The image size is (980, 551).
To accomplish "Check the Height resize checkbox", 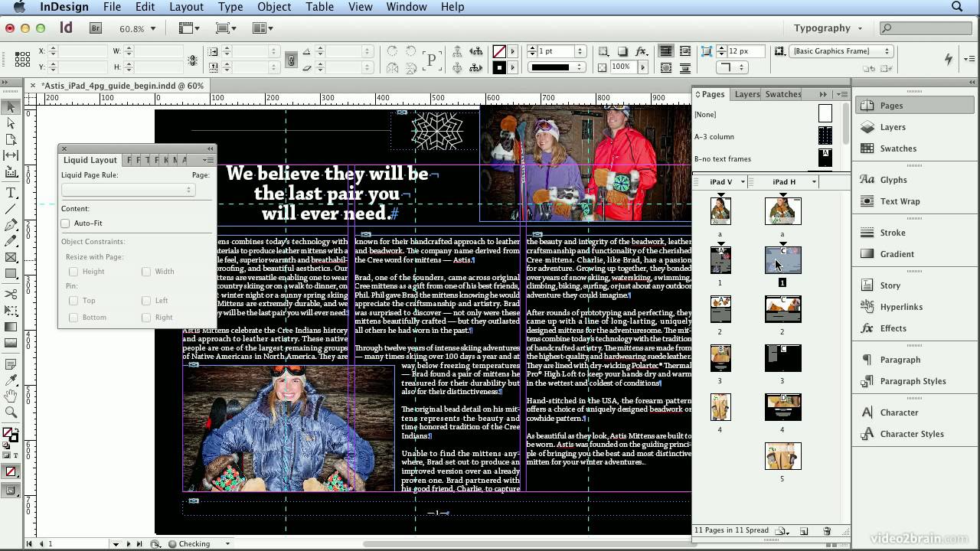I will coord(73,272).
